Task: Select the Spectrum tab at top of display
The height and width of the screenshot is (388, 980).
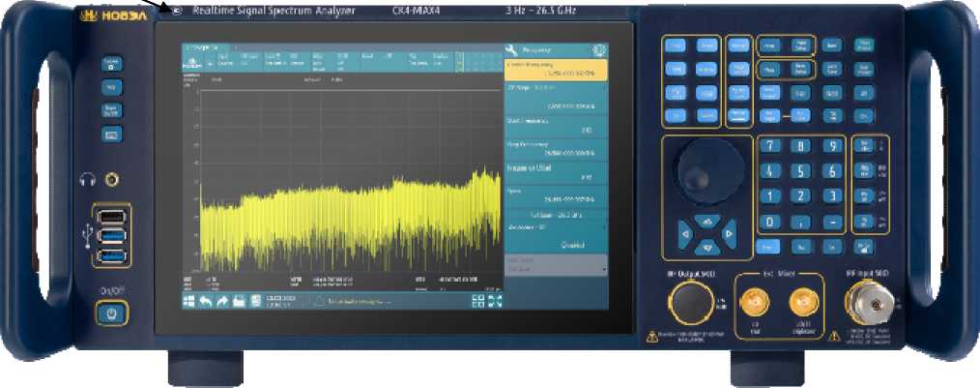Action: point(200,47)
